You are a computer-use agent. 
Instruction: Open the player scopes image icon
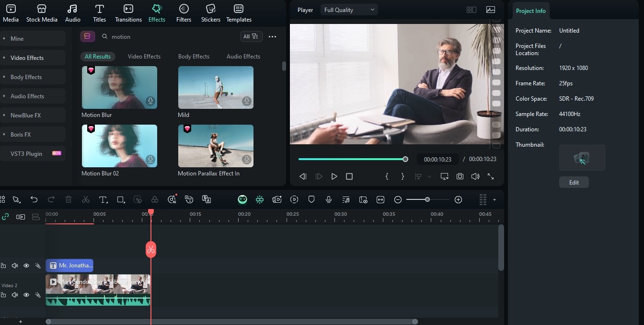491,10
